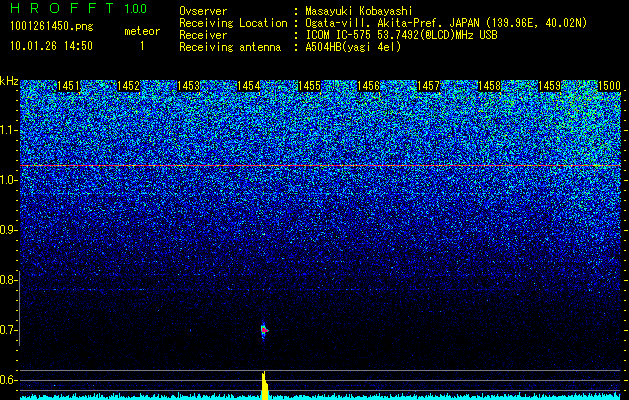Click the Receiver field label

[203, 35]
